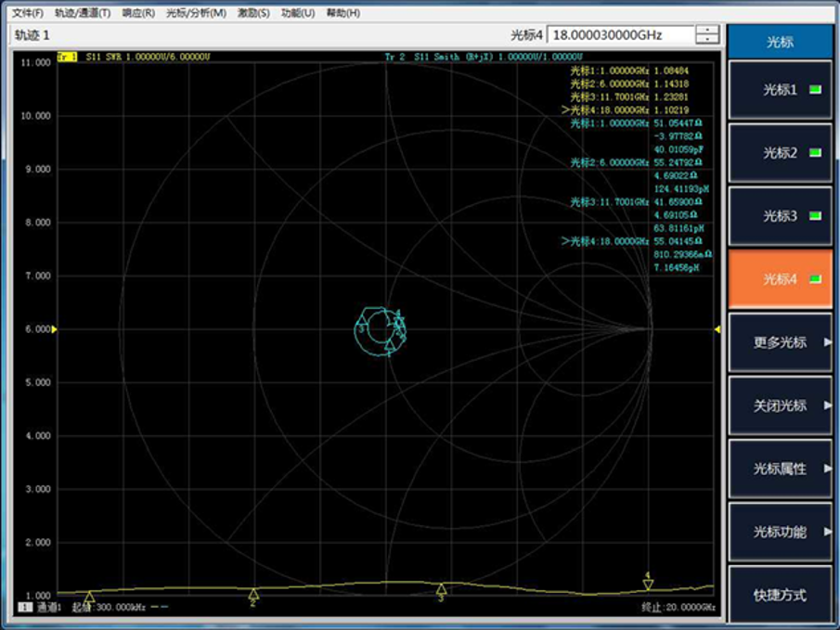840x630 pixels.
Task: Open the 文件(F) menu
Action: coord(27,13)
